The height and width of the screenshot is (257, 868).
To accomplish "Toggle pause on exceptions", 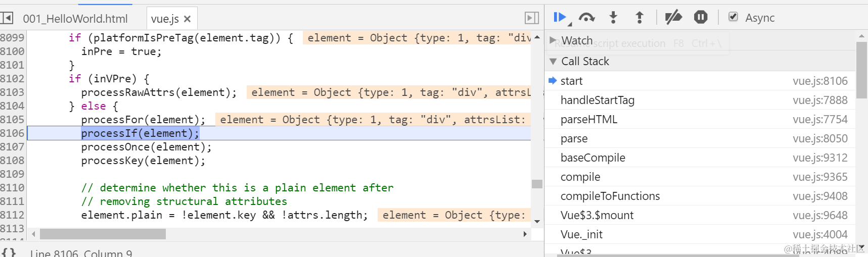I will tap(701, 18).
